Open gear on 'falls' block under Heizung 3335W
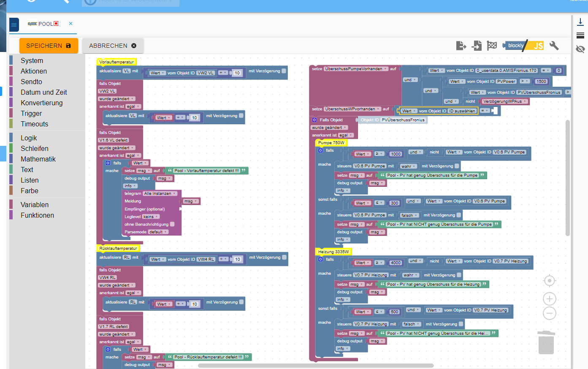The width and height of the screenshot is (588, 369). (x=320, y=260)
